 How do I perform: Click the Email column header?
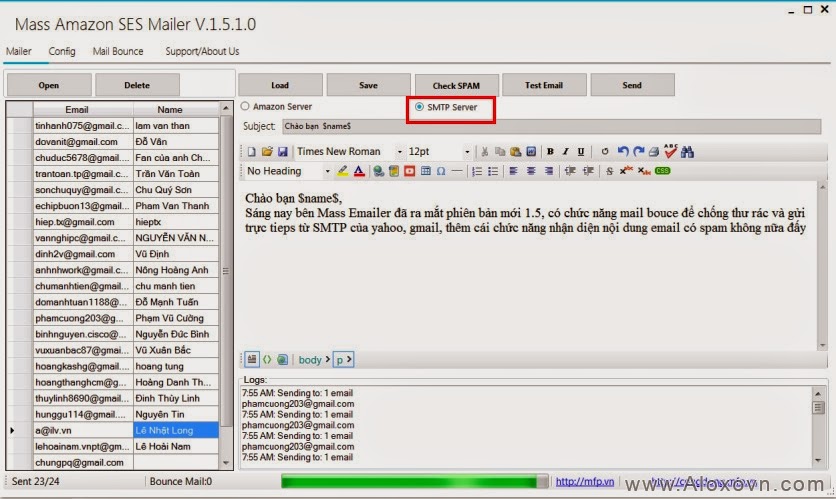coord(83,109)
